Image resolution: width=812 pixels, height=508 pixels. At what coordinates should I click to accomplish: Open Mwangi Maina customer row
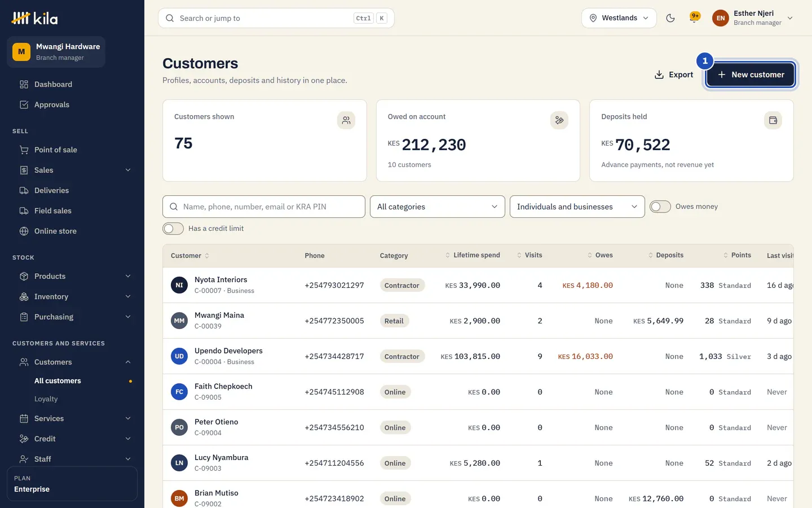tap(478, 321)
